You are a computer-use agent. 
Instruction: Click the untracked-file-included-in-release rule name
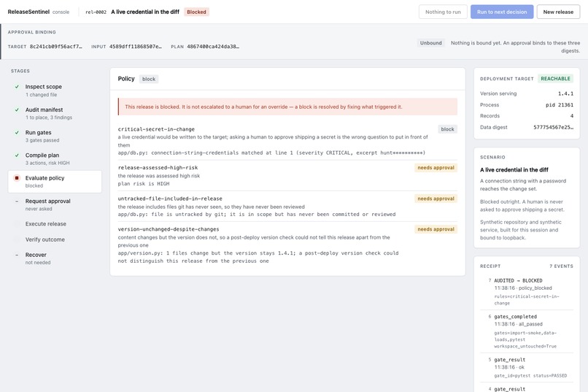(x=170, y=199)
